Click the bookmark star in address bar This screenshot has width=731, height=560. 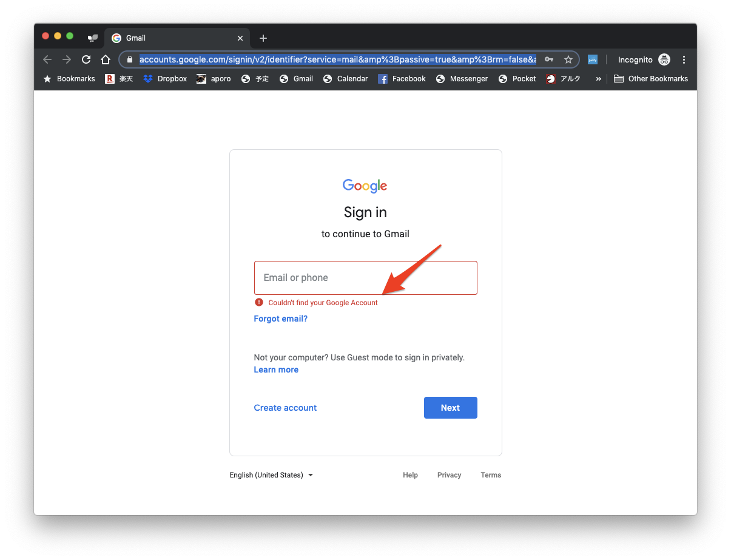[568, 59]
